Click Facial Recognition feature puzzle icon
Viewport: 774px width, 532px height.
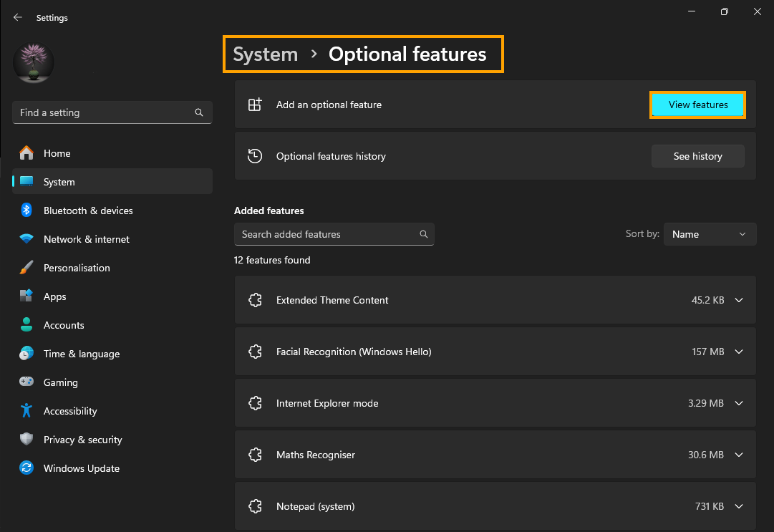click(x=255, y=352)
